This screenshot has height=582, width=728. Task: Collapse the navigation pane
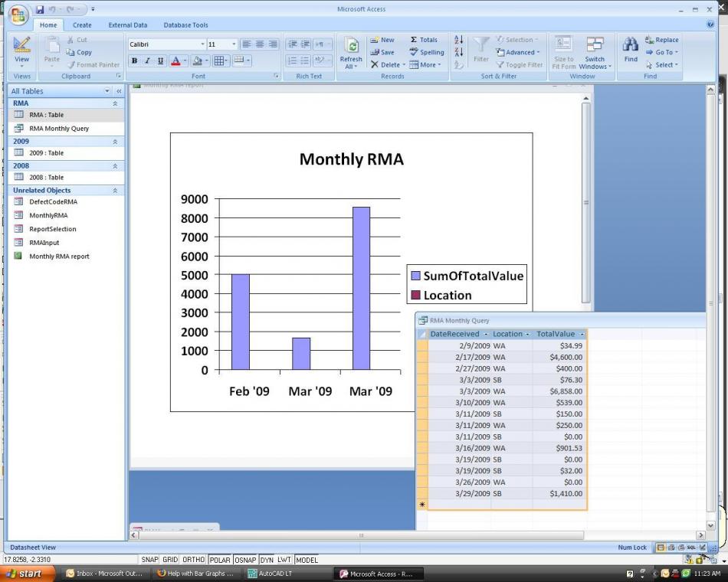point(119,91)
